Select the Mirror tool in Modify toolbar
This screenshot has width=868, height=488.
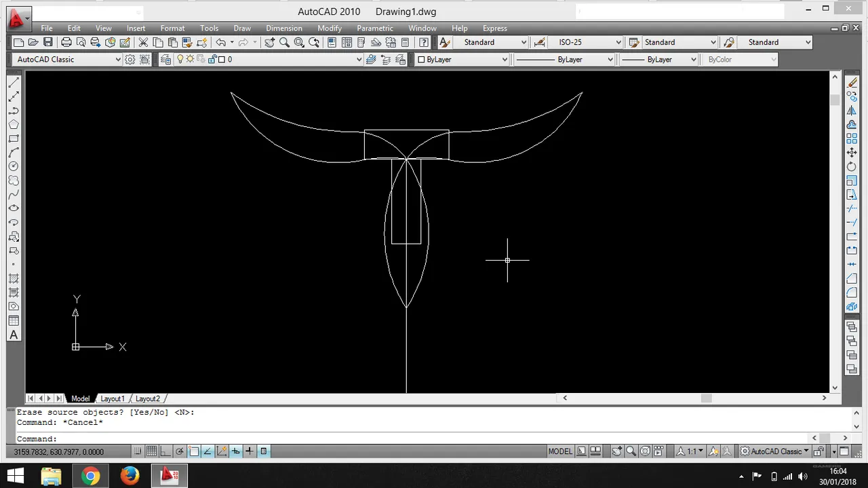pos(852,111)
